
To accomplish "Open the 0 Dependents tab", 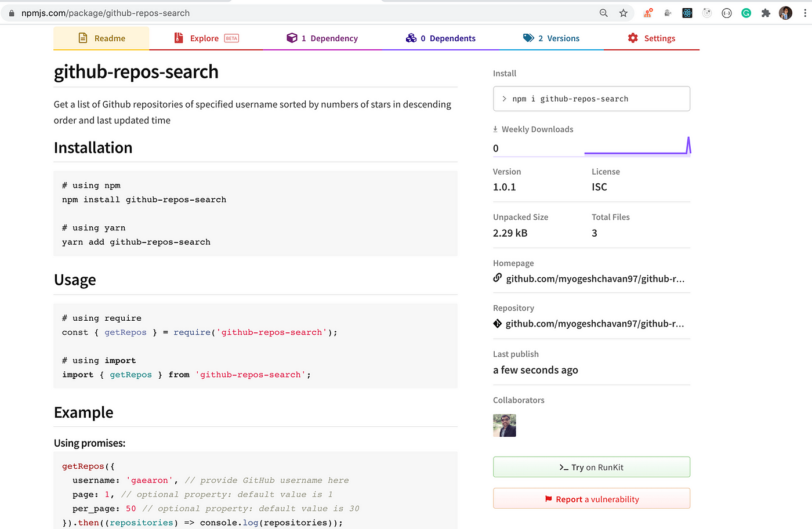I will [440, 38].
